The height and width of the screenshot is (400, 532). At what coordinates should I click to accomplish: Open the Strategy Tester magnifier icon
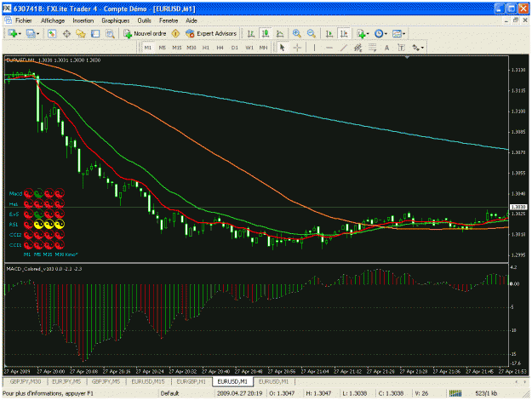tap(110, 33)
